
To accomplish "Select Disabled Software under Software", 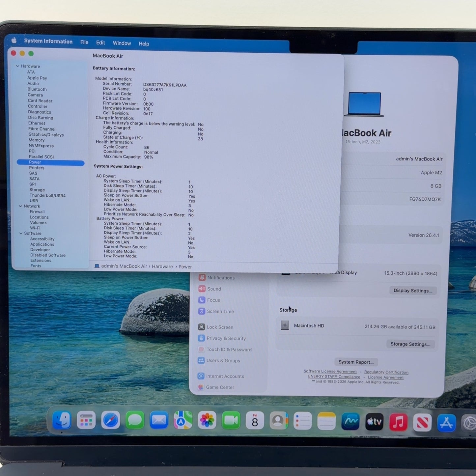I will click(48, 255).
